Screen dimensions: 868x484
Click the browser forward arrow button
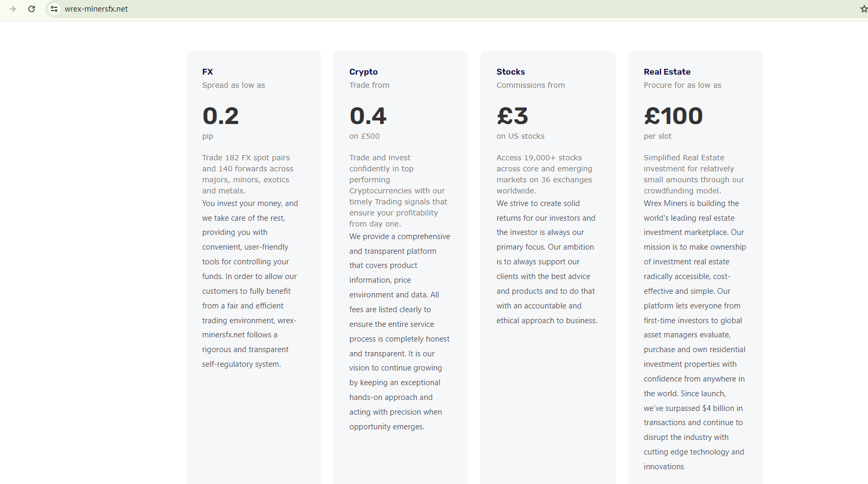(13, 9)
